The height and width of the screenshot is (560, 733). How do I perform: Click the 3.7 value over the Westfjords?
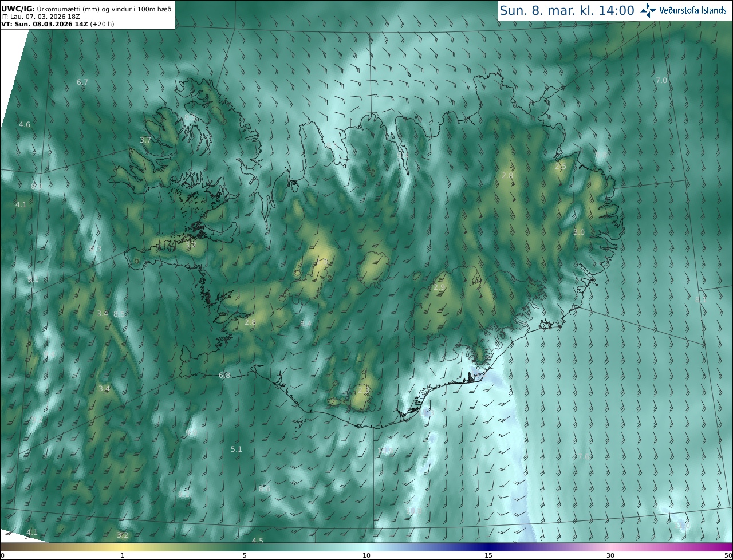(145, 140)
